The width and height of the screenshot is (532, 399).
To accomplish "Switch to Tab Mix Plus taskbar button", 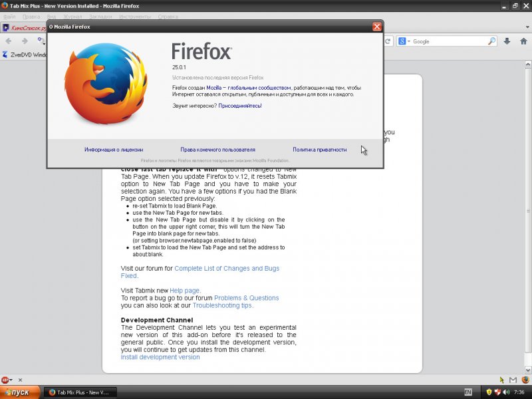I will (80, 392).
